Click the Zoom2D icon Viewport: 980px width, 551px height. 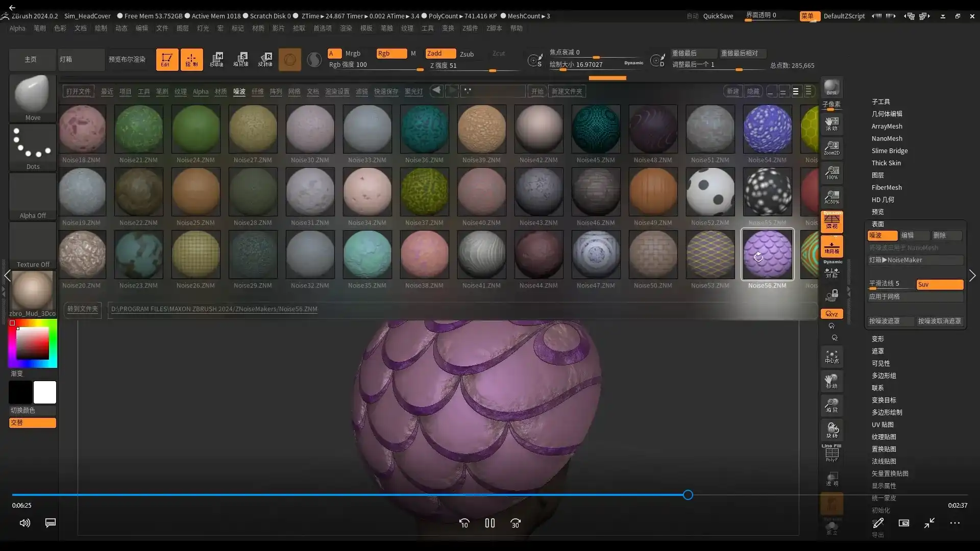click(x=831, y=147)
